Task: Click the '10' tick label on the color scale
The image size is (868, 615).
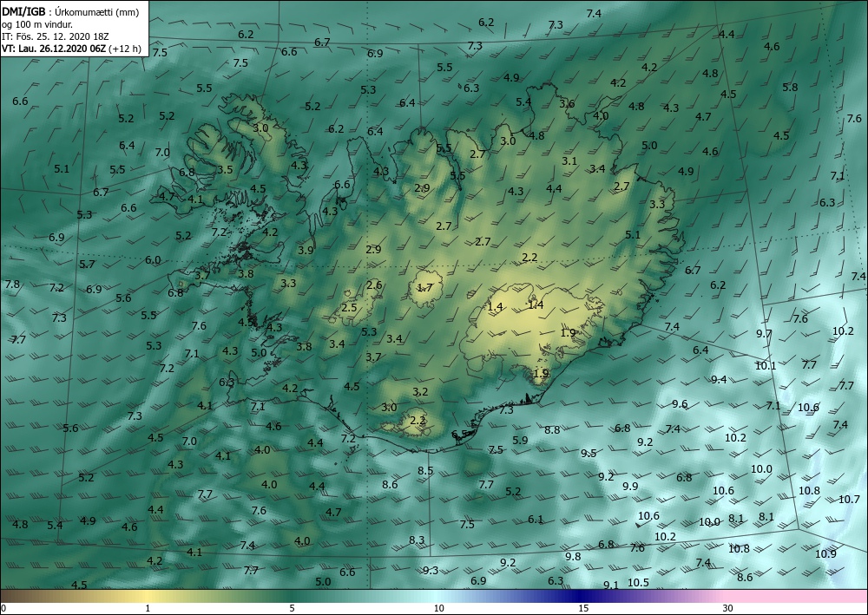Action: [x=439, y=608]
